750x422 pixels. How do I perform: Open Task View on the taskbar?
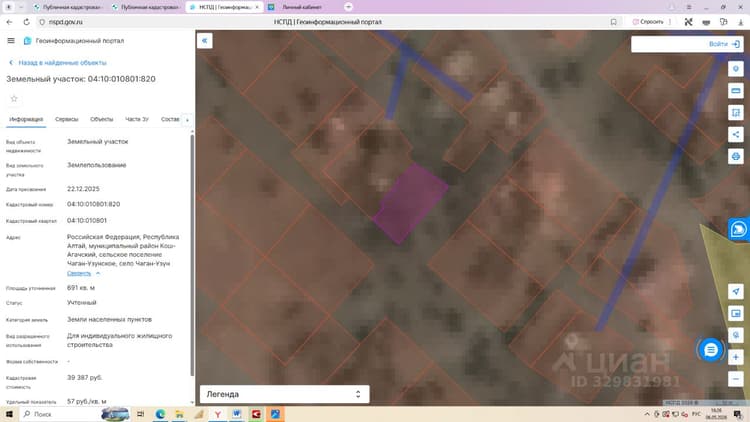point(141,414)
